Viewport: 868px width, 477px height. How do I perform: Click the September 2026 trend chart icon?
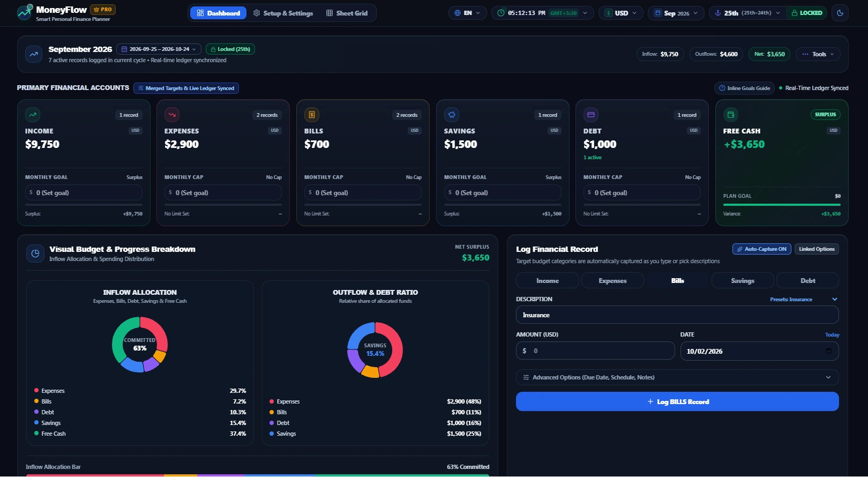point(34,54)
